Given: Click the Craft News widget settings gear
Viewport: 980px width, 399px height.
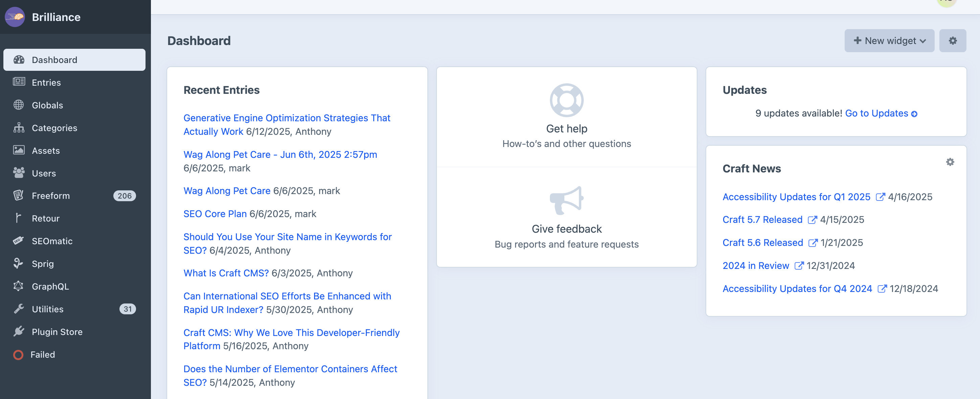Looking at the screenshot, I should (x=950, y=162).
